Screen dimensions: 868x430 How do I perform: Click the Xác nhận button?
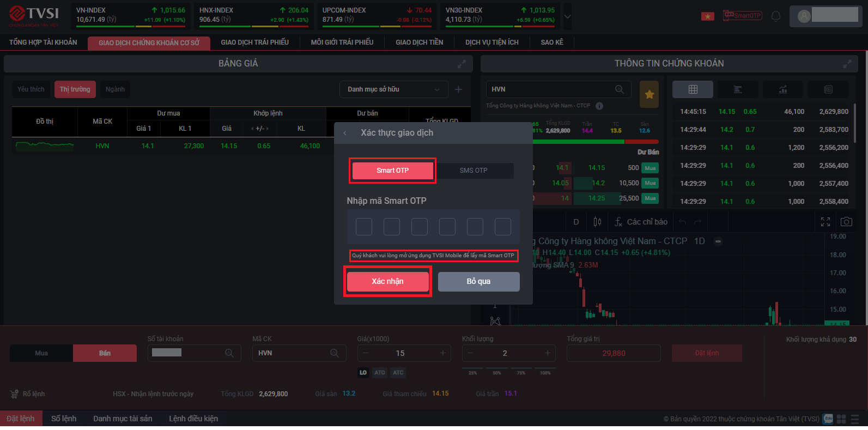[387, 281]
